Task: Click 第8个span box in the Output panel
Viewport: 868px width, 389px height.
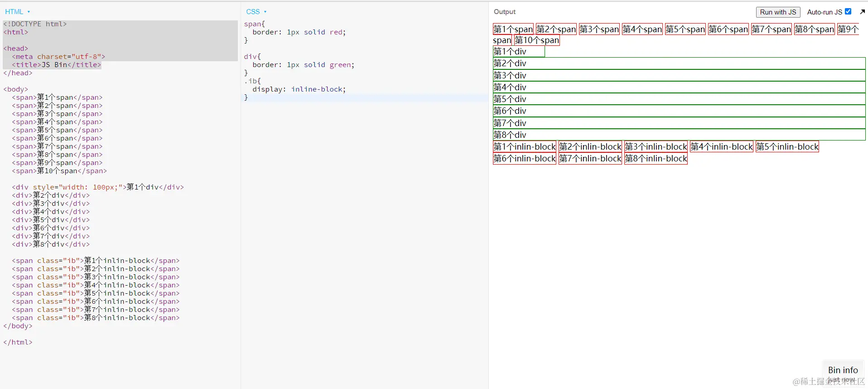Action: pyautogui.click(x=815, y=29)
